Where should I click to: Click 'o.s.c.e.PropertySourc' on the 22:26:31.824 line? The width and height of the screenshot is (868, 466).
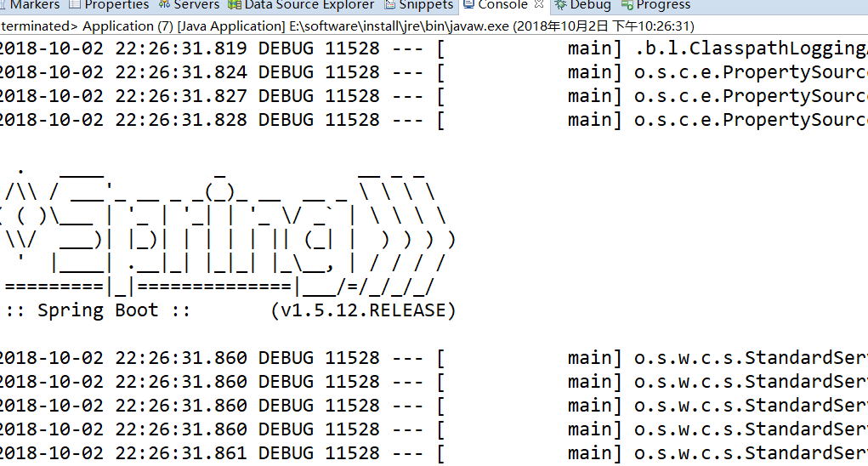(751, 72)
